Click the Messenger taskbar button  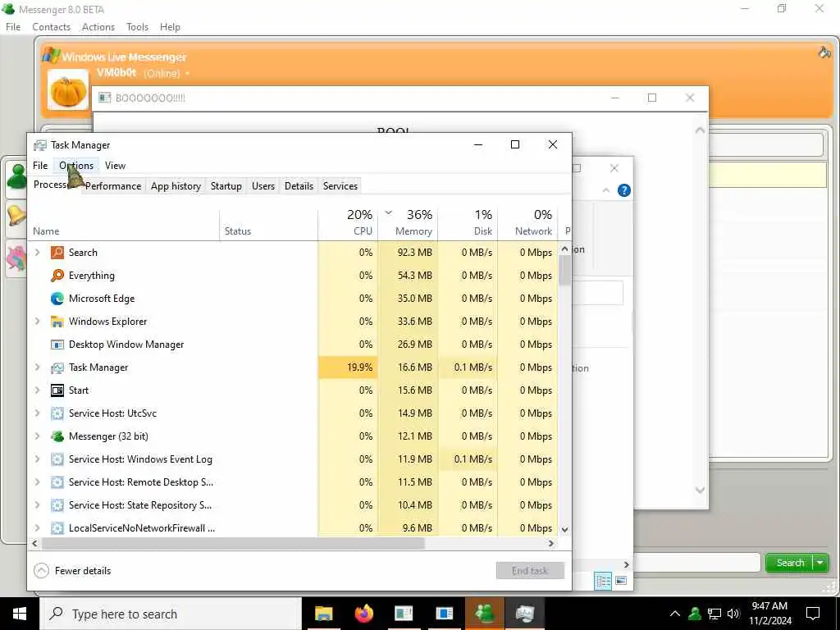484,614
